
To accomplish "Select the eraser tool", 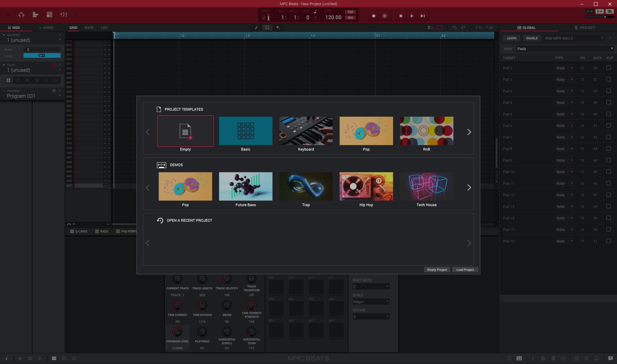I will 278,28.
